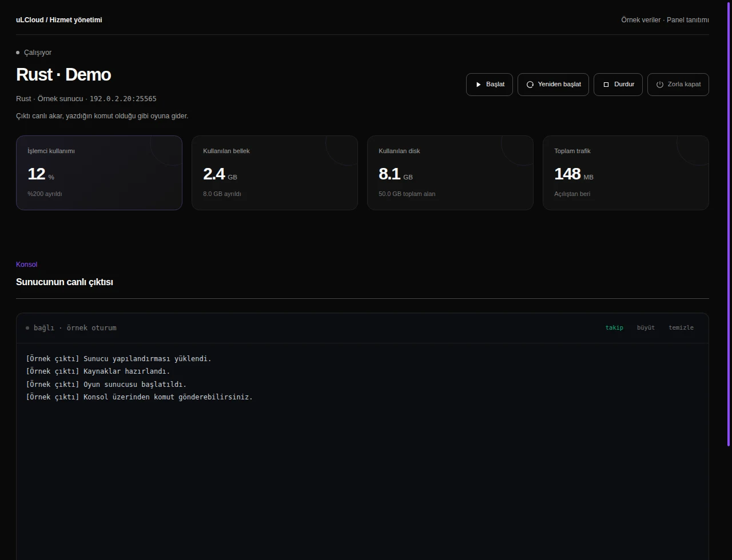Click log line Sunucu yapılandırması yüklendi
The image size is (732, 560).
pyautogui.click(x=118, y=359)
